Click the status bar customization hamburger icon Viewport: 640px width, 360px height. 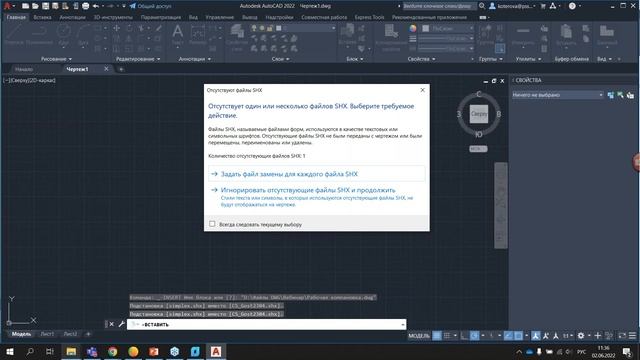632,336
